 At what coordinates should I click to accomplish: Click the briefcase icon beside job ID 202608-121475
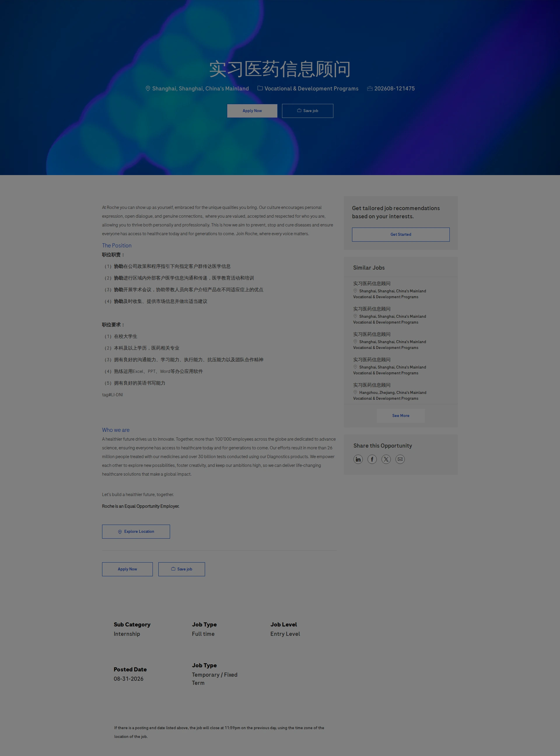(x=370, y=88)
